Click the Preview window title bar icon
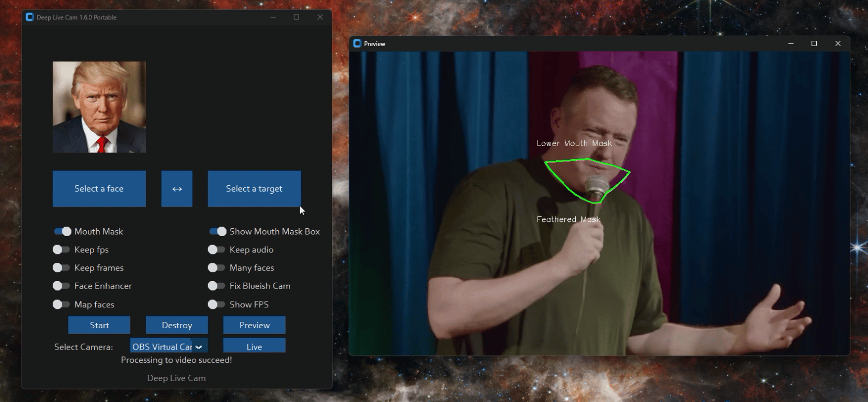The image size is (868, 402). pos(357,43)
